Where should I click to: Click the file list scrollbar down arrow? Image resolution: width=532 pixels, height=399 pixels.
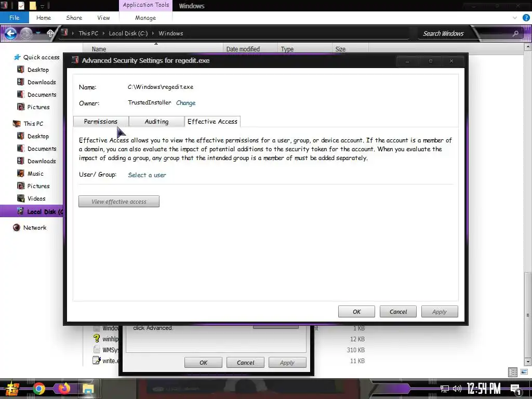pos(528,362)
